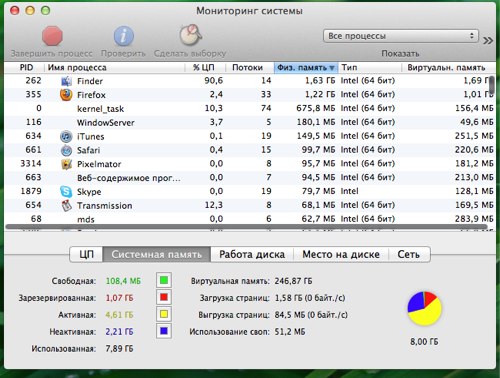Click the green window zoom button
500x378 pixels.
46,11
